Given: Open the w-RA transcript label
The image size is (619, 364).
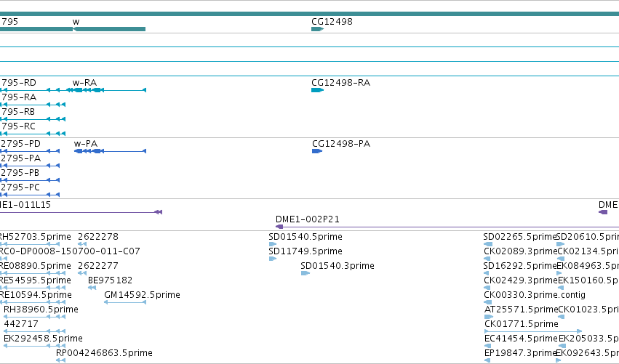Looking at the screenshot, I should pyautogui.click(x=84, y=82).
